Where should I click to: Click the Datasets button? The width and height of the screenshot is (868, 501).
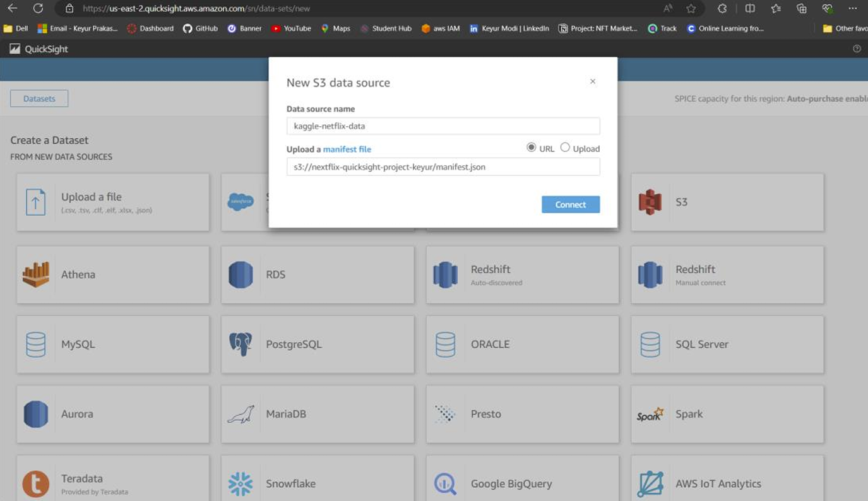click(x=39, y=99)
